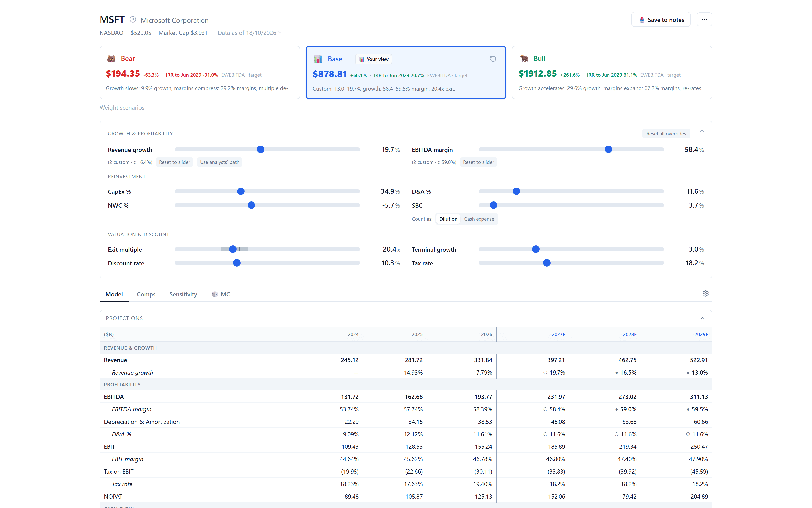Collapse the Projections section

pyautogui.click(x=702, y=318)
